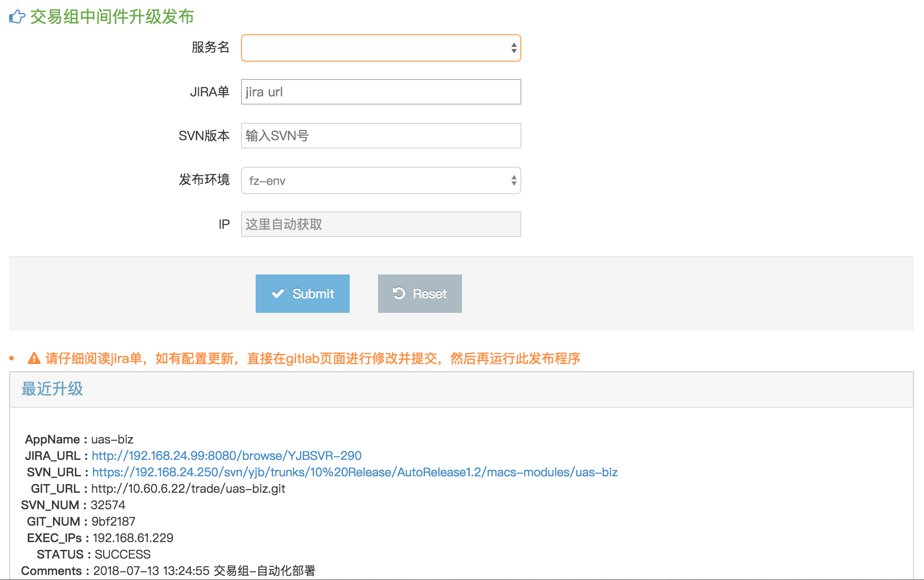The height and width of the screenshot is (580, 924).
Task: Click the orange warning triangle icon
Action: [34, 359]
